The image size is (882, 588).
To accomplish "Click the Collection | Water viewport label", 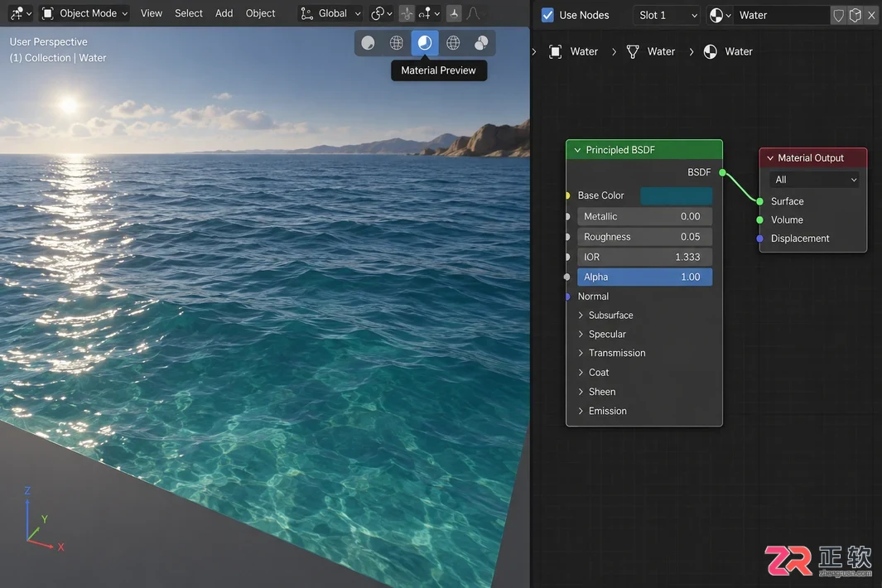I will (57, 58).
